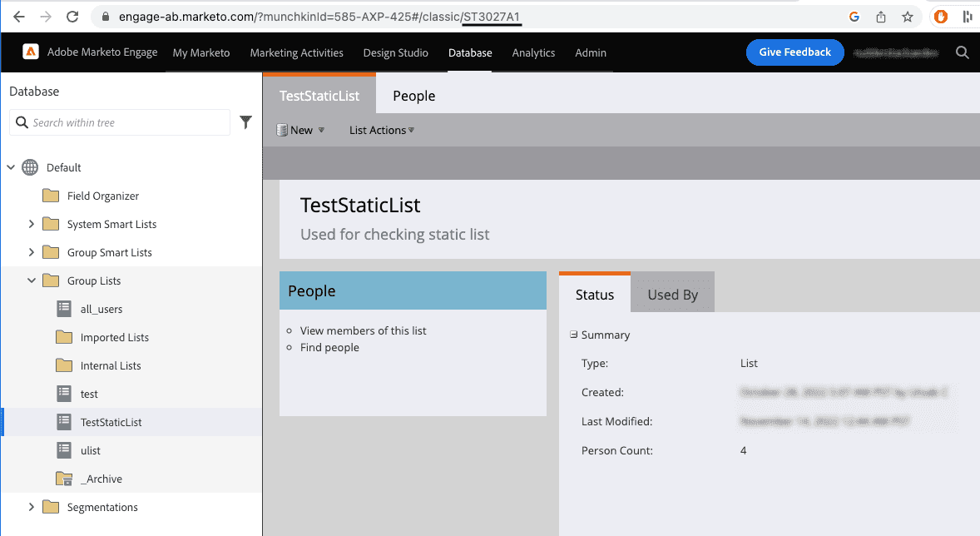
Task: Collapse the Summary section
Action: pos(573,335)
